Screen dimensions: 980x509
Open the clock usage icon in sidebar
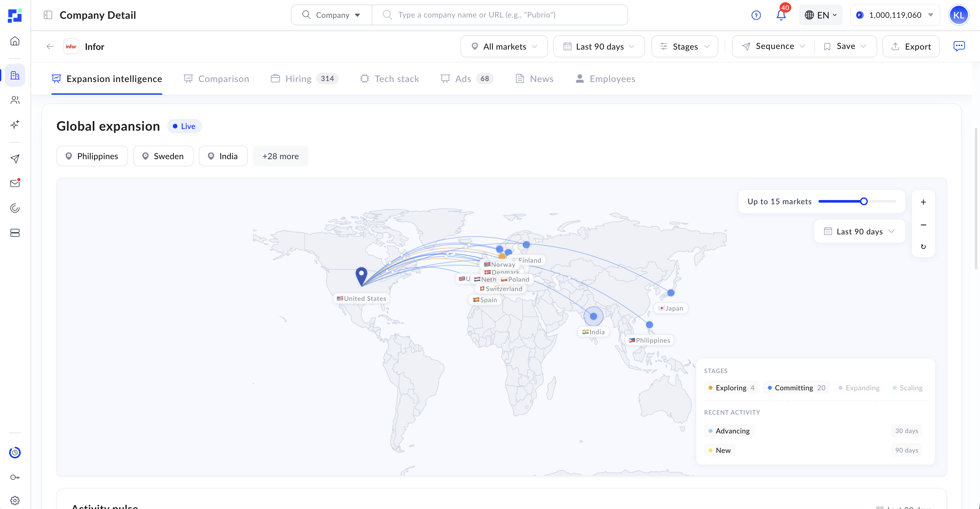tap(15, 452)
